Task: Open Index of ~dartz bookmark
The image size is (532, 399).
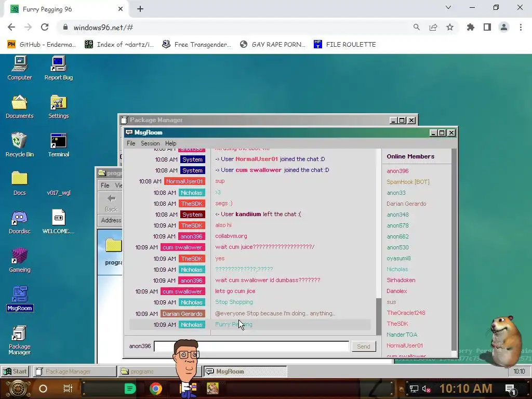Action: [x=119, y=45]
